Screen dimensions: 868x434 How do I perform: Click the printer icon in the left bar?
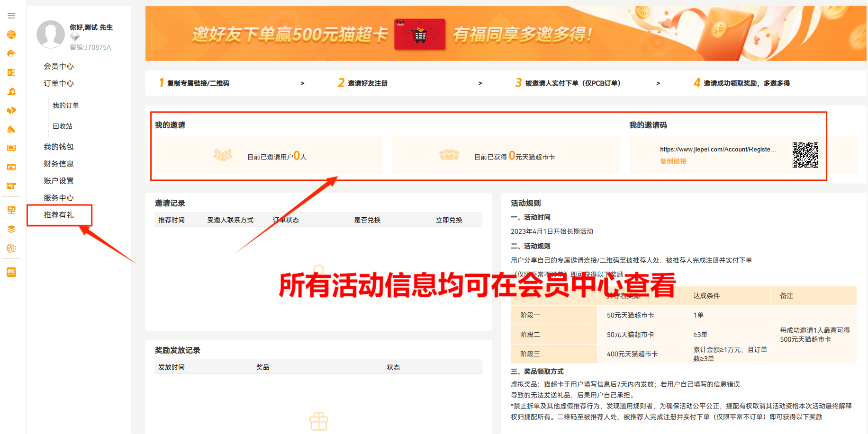pyautogui.click(x=11, y=186)
